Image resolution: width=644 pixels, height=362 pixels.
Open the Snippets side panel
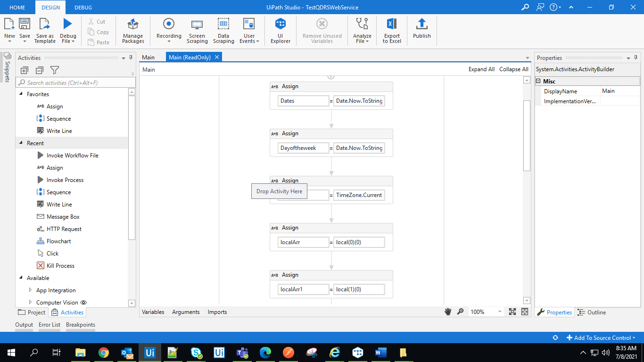[x=7, y=67]
